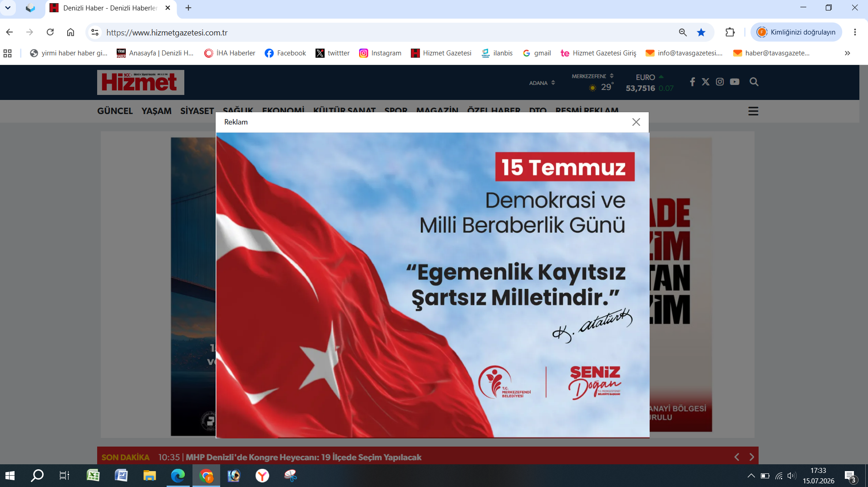Open the taskbar search icon
Viewport: 868px width, 487px height.
coord(37,476)
